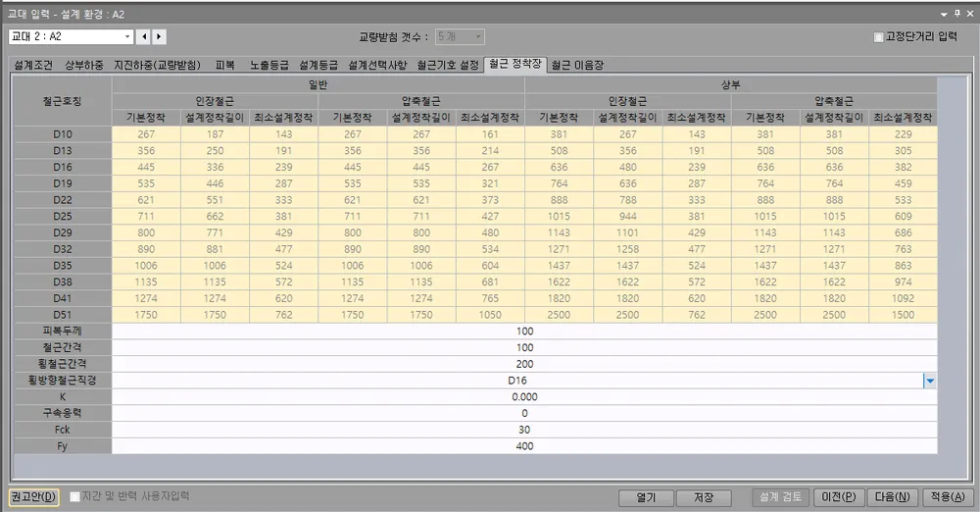The height and width of the screenshot is (512, 980).
Task: Click cell 551 in D22 row
Action: tap(215, 200)
